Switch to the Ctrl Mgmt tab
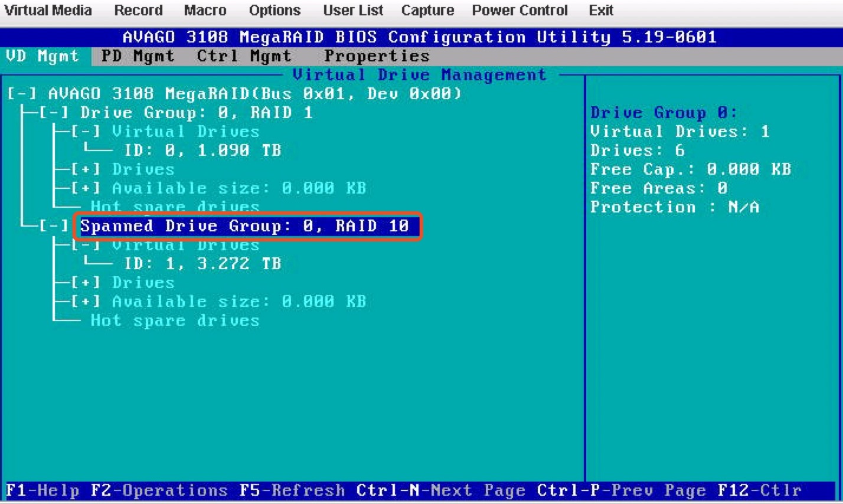 pyautogui.click(x=244, y=56)
